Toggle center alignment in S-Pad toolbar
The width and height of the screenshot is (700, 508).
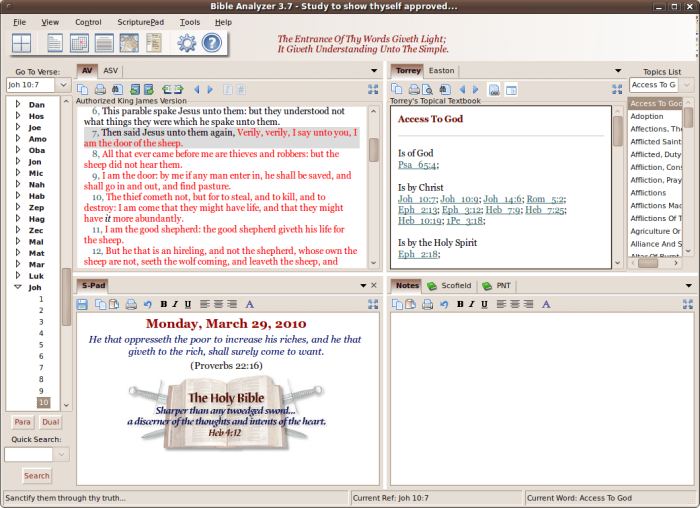point(218,304)
